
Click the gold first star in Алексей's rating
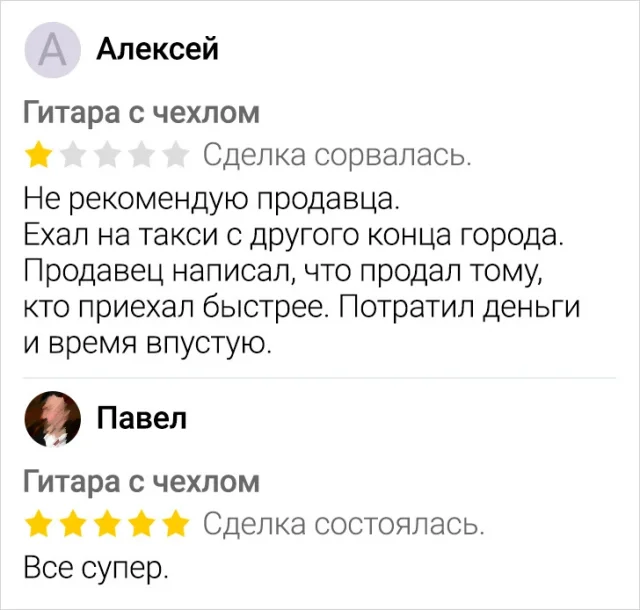41,155
